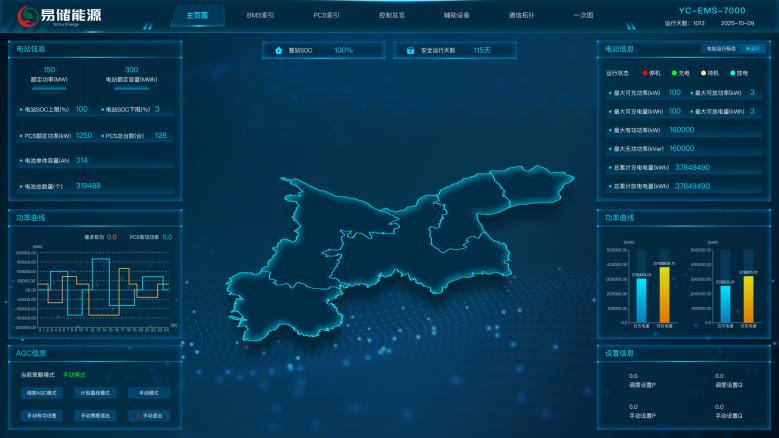Screen dimensions: 779x438
Task: Switch to the BMS索引 tab
Action: tap(260, 15)
